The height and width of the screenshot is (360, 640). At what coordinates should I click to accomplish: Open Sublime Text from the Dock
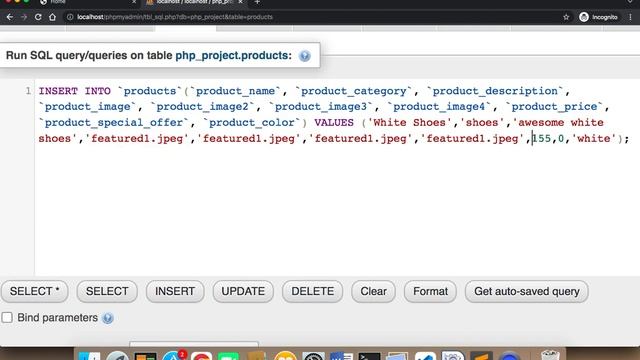coord(481,356)
